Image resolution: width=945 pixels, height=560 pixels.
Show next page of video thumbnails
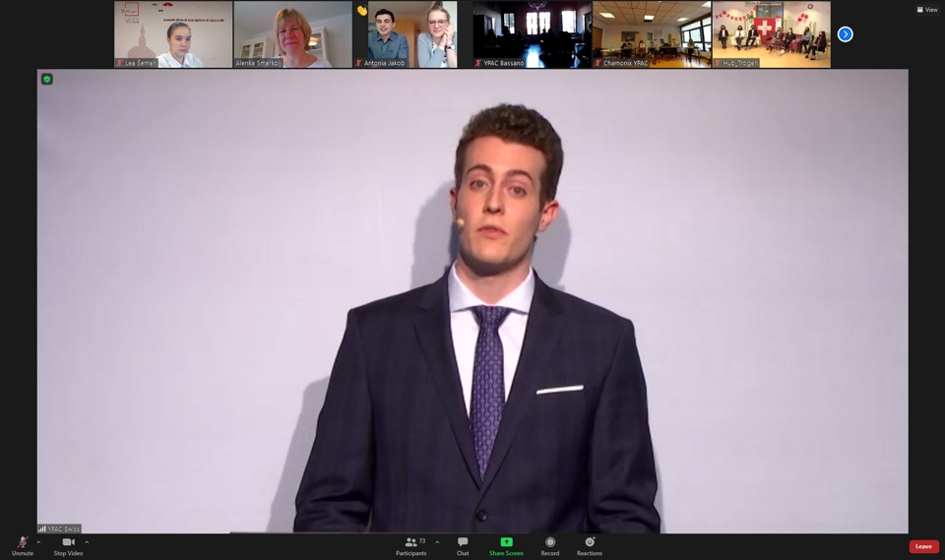(845, 34)
